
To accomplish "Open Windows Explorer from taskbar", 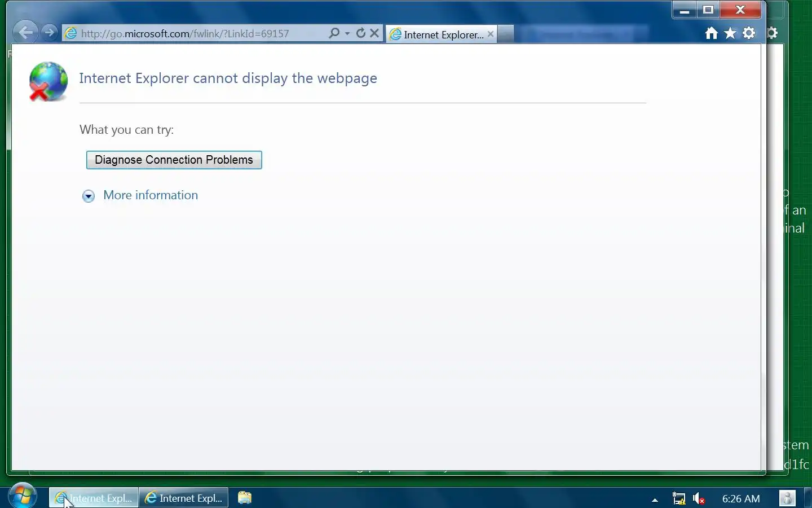I will click(x=245, y=498).
